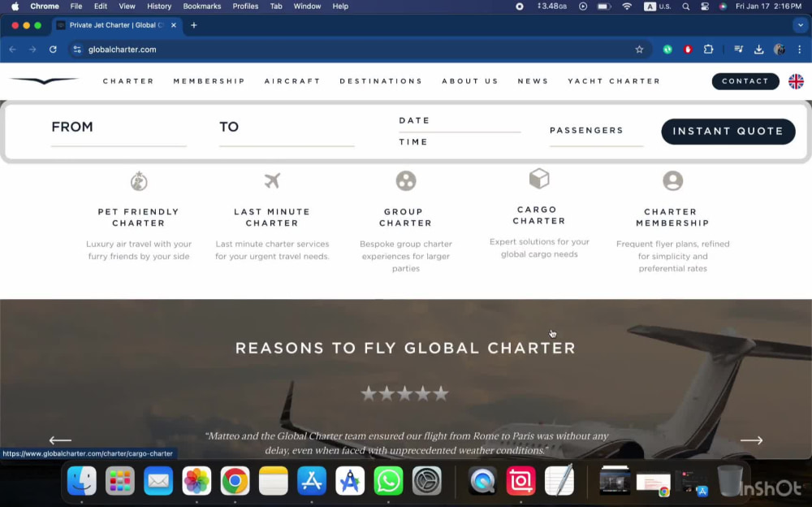Screen dimensions: 812x507
Task: Open Mail from the Dock
Action: click(x=158, y=480)
